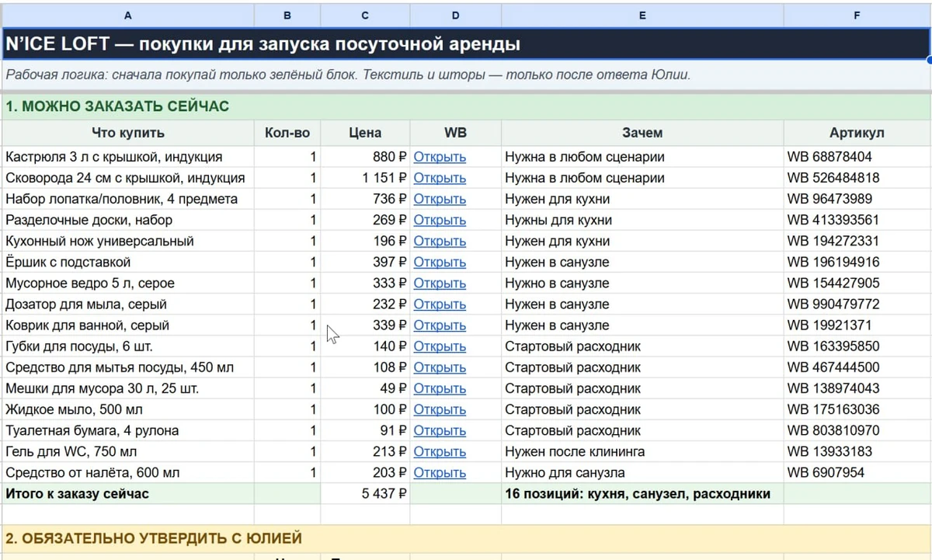932x560 pixels.
Task: Select article cell WB 96473989
Action: click(857, 199)
